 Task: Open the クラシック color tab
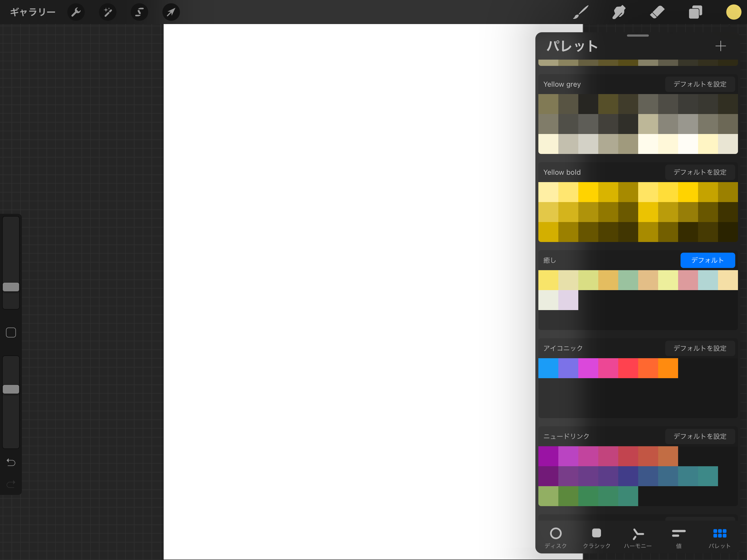pyautogui.click(x=596, y=538)
